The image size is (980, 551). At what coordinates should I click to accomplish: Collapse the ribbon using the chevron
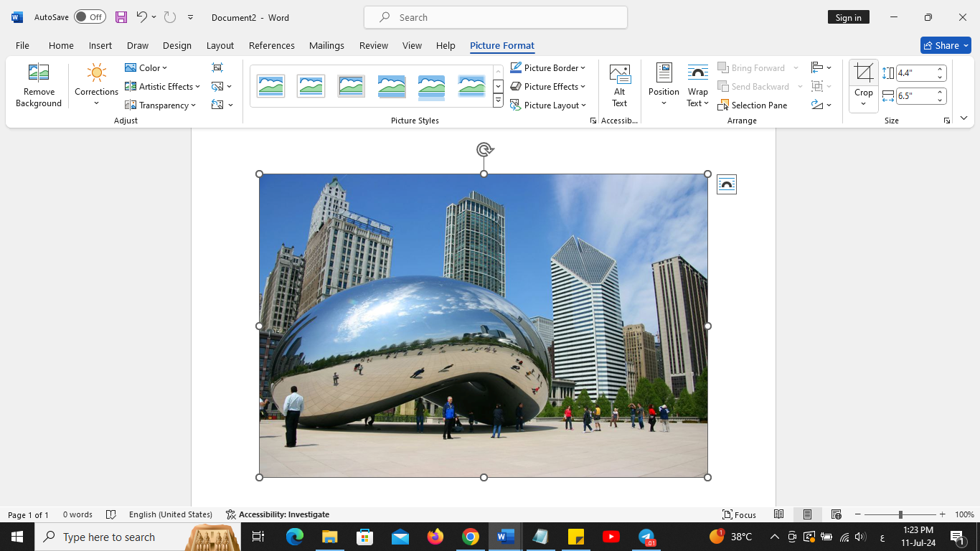(963, 118)
